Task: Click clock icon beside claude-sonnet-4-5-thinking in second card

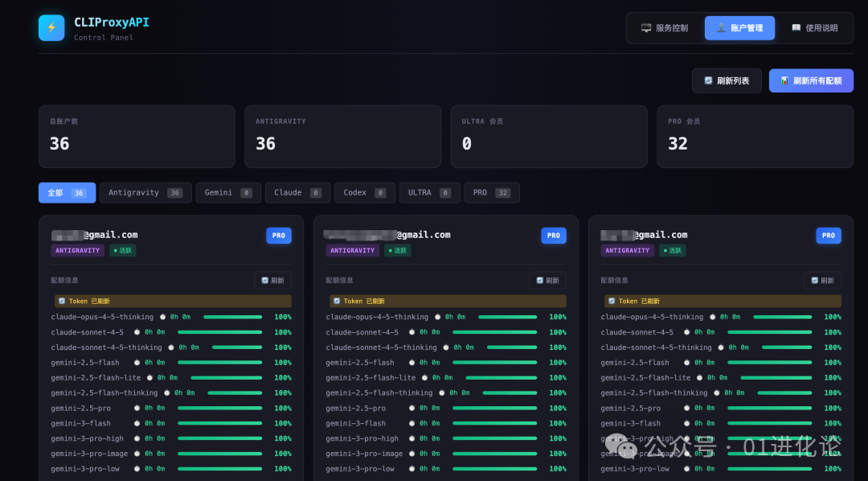Action: (x=446, y=347)
